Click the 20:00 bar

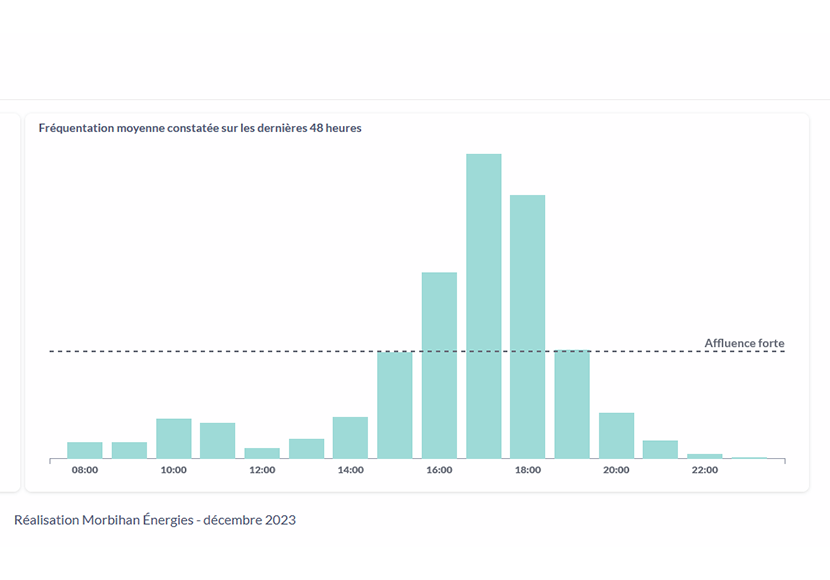pos(617,436)
